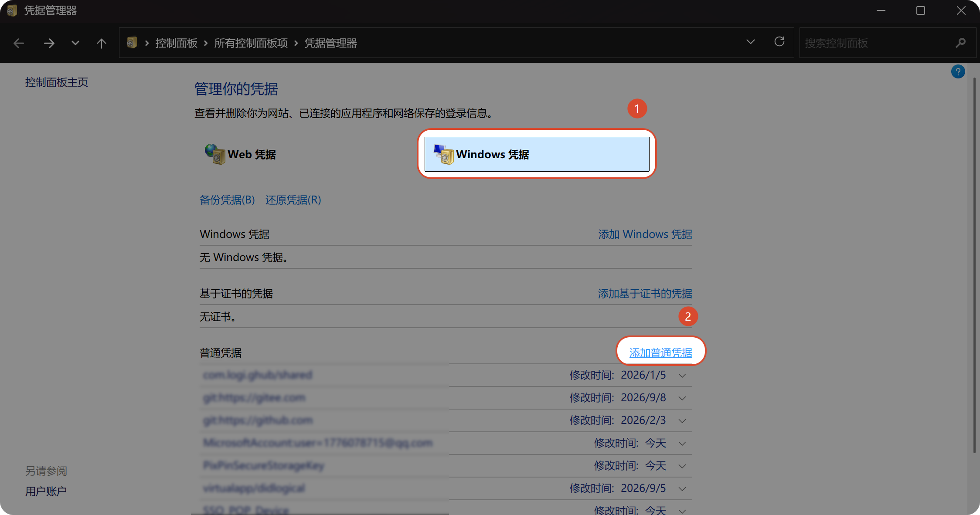The height and width of the screenshot is (515, 980).
Task: Click the 无 Windows 凭据。 text
Action: tap(244, 257)
